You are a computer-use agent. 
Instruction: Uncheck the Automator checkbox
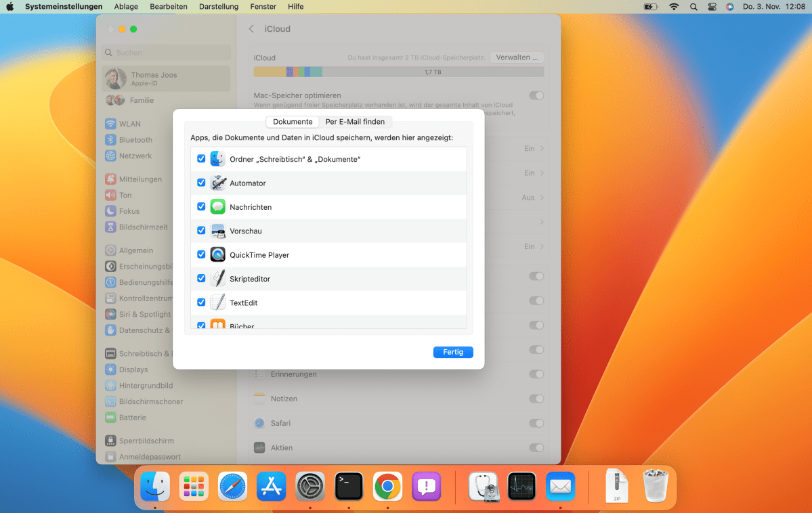tap(201, 182)
